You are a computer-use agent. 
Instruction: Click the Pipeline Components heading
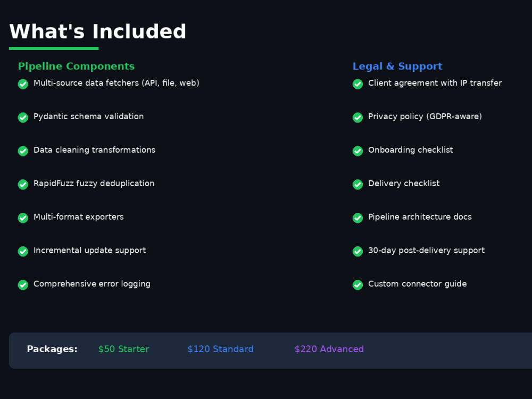tap(76, 66)
